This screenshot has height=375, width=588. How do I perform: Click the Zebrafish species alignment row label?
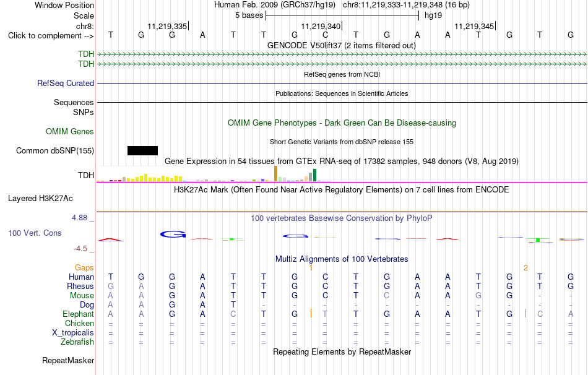point(77,342)
